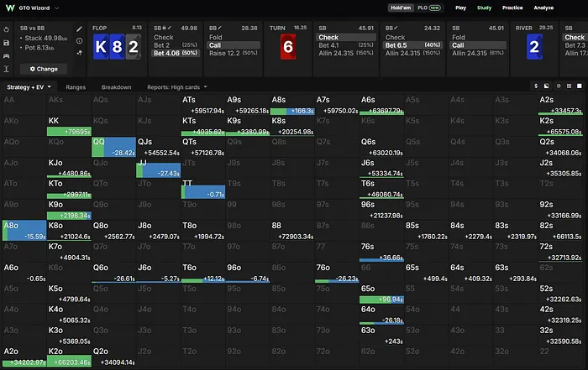Click the swap arrows view icon
This screenshot has width=588, height=370.
click(x=559, y=86)
